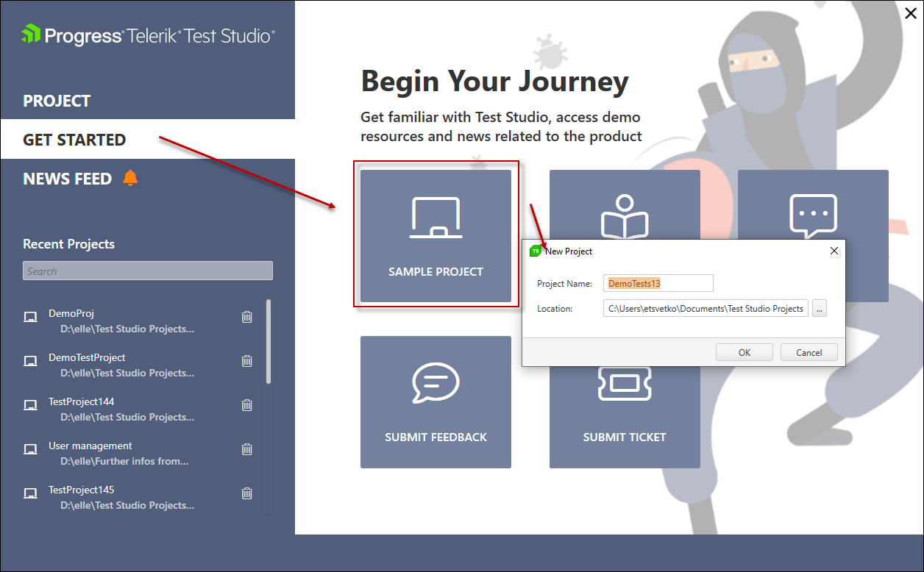Click the Submit Ticket tile
Image resolution: width=924 pixels, height=572 pixels.
pos(625,417)
